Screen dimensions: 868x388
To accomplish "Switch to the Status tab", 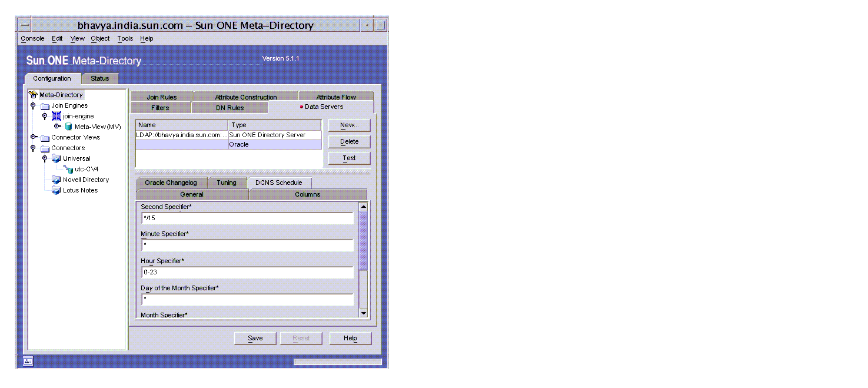I will [100, 79].
